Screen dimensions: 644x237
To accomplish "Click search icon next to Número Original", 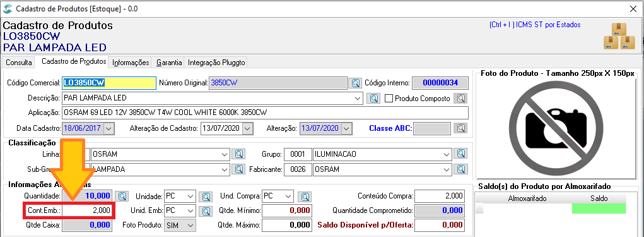I will coord(354,83).
